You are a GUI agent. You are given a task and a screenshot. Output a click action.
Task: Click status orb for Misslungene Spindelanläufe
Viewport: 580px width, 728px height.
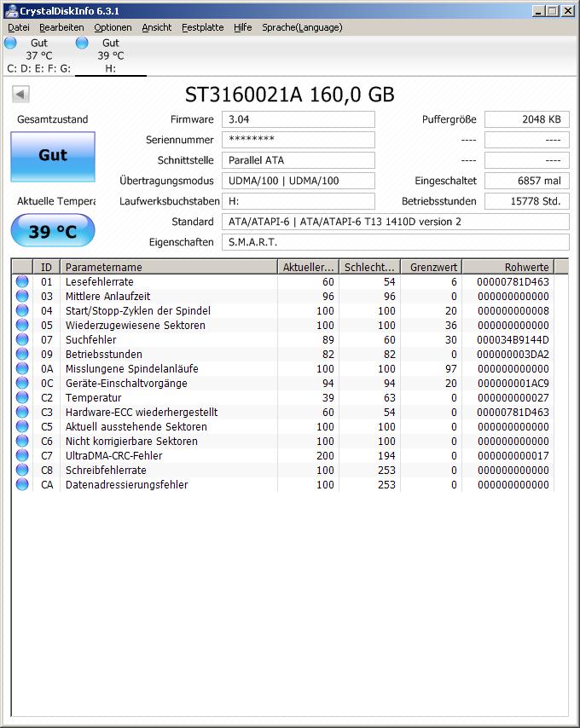tap(22, 368)
